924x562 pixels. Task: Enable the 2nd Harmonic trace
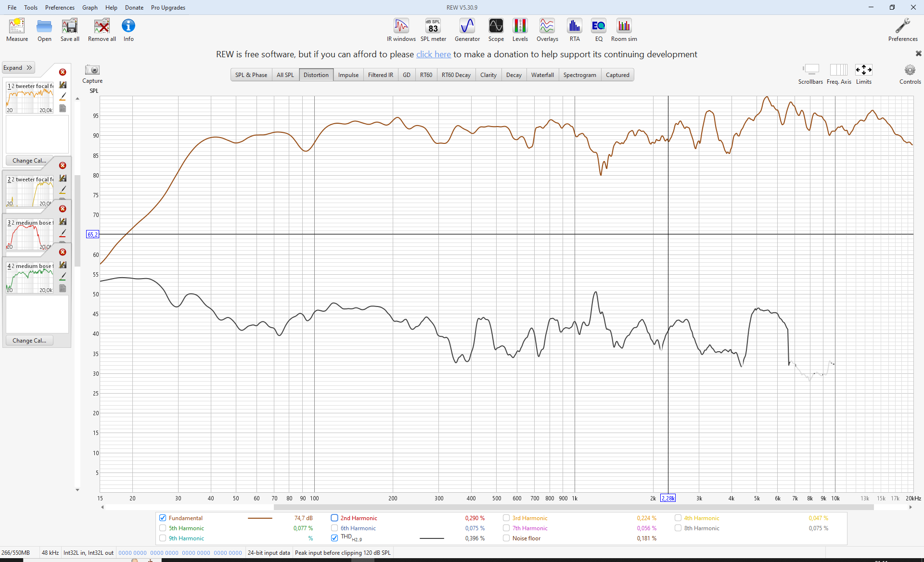334,518
